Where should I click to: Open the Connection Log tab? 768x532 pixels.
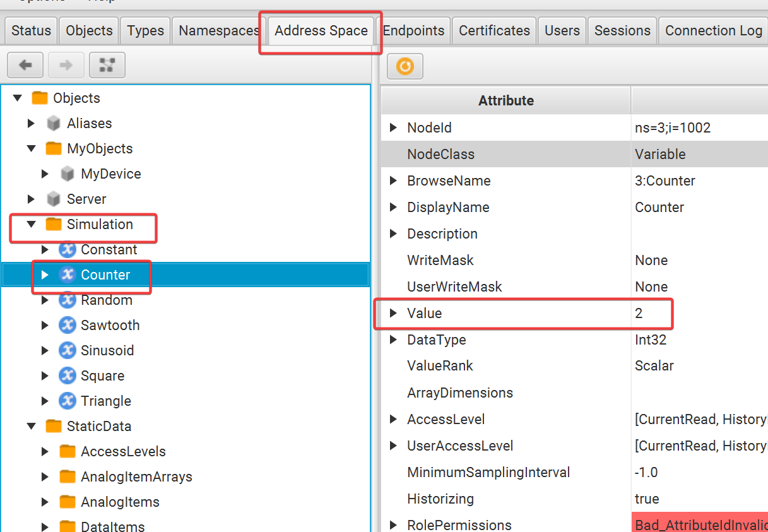[x=713, y=30]
